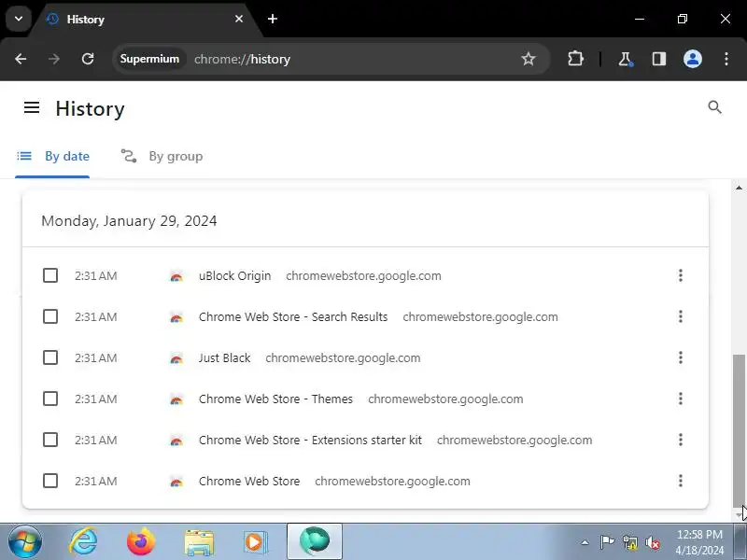
Task: Open the Chrome Labs flask icon
Action: 625,59
